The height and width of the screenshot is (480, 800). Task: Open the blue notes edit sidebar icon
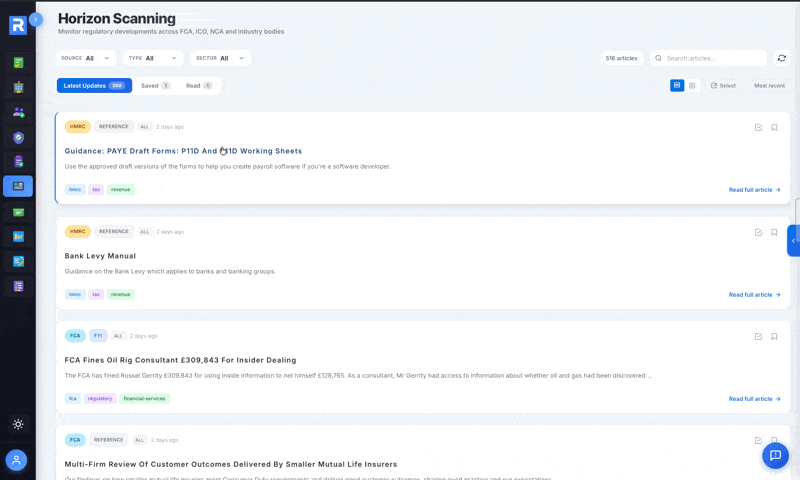(x=18, y=261)
